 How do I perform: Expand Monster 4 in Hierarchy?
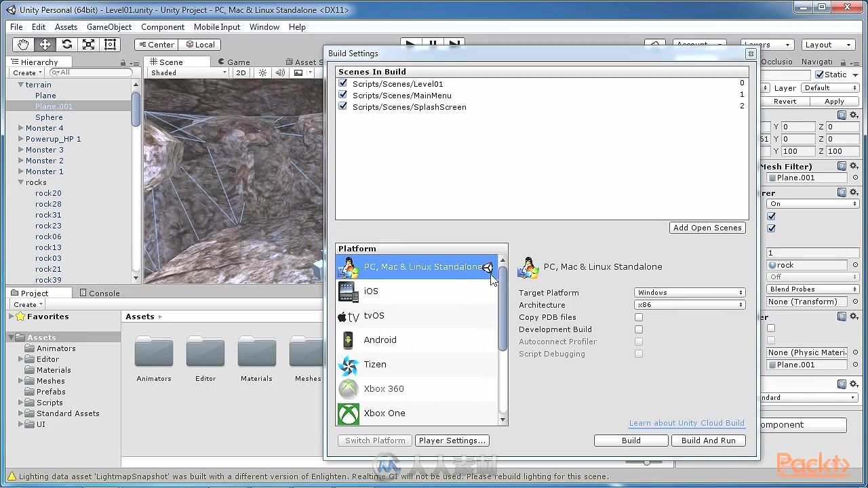tap(20, 128)
